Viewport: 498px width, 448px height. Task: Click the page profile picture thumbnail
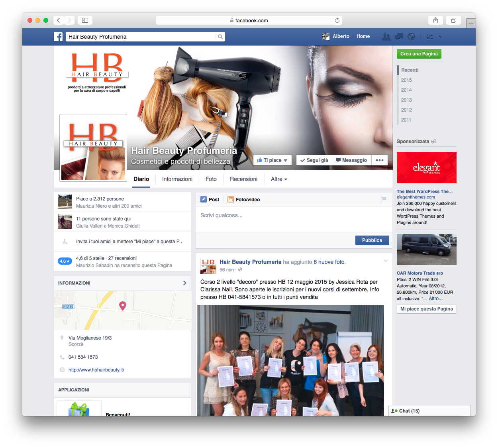(93, 148)
